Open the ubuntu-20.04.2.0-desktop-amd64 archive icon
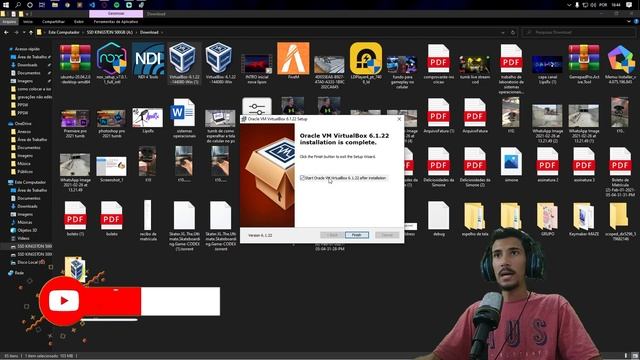 coord(75,59)
